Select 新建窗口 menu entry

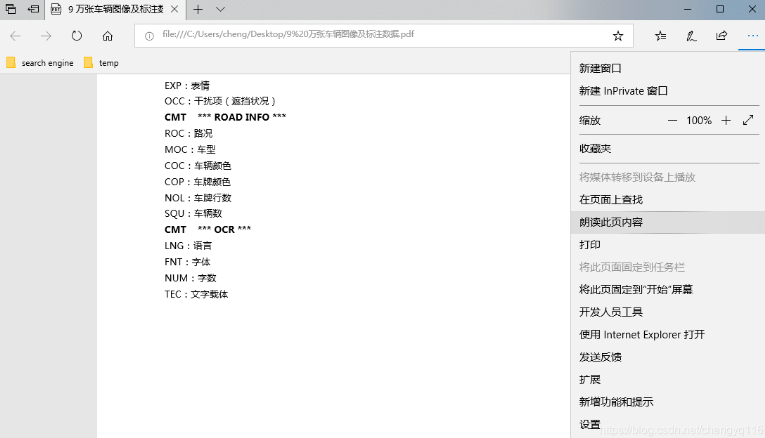point(667,68)
